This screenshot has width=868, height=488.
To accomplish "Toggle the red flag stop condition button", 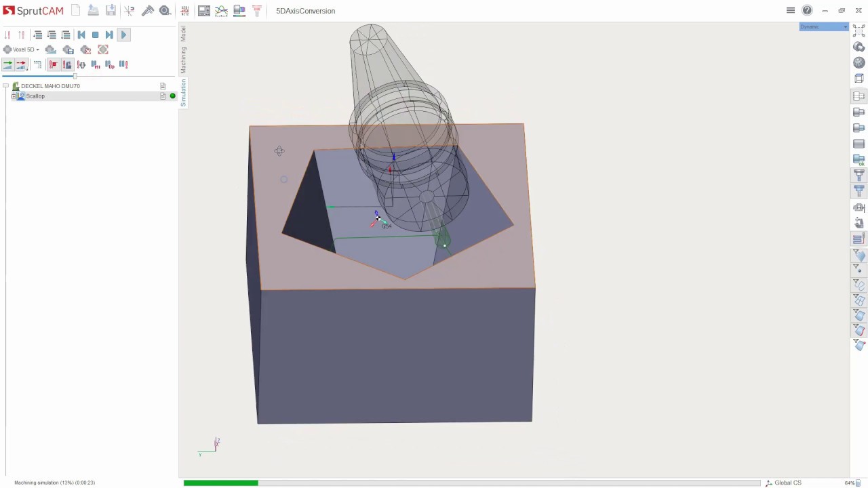I will pos(53,64).
